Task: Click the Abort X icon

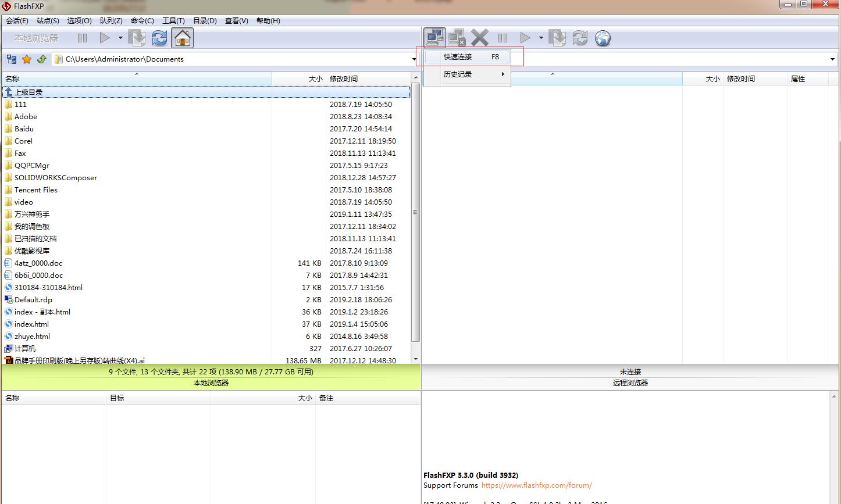Action: click(480, 38)
